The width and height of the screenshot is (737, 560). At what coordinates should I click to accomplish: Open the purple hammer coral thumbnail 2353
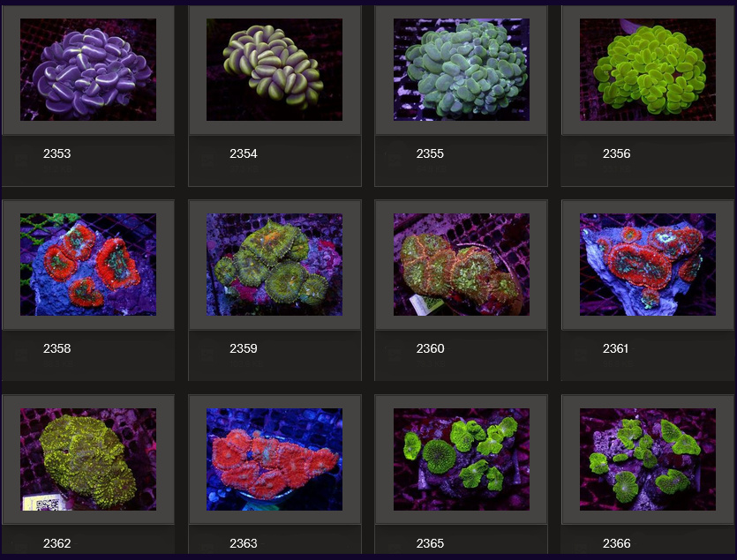[88, 70]
